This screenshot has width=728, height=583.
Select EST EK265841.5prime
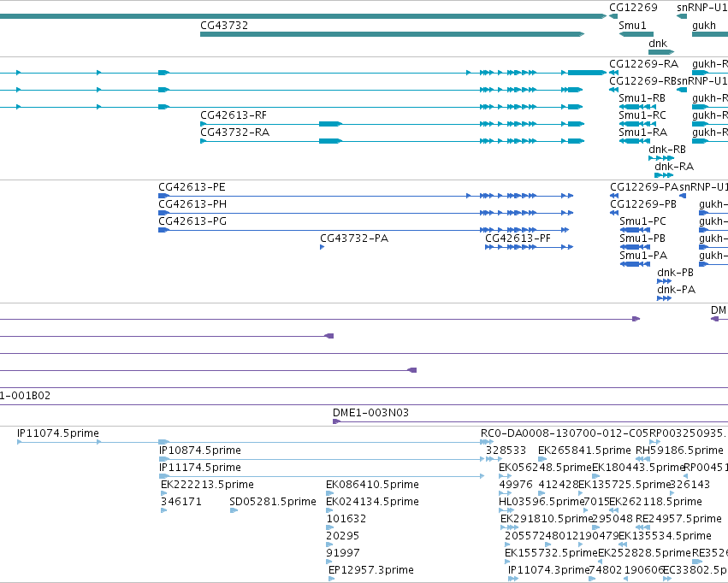(542, 459)
